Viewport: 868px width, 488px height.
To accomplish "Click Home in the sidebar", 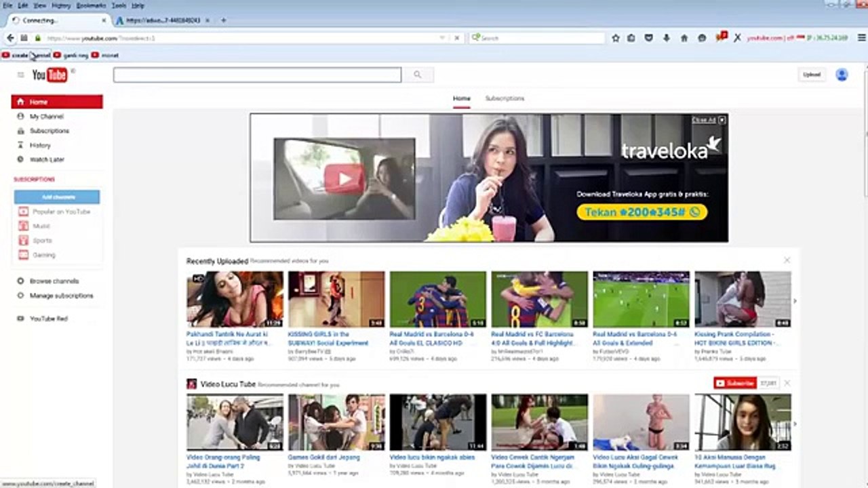I will (57, 102).
